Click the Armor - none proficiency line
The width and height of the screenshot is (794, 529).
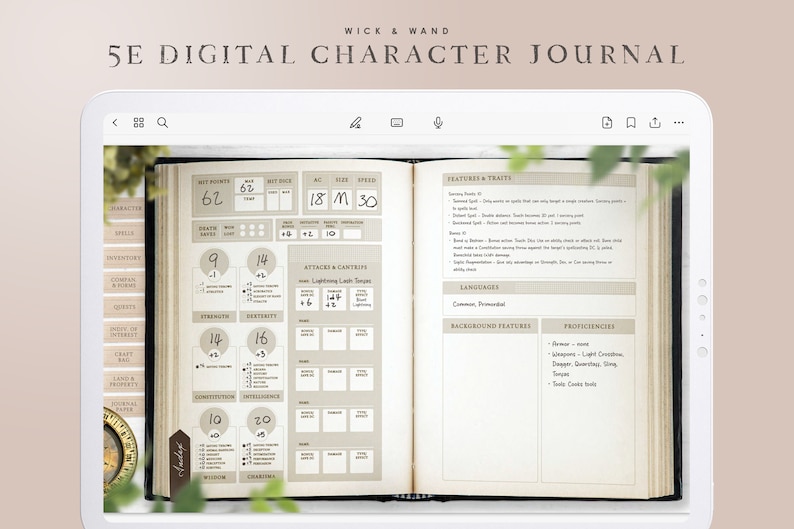point(569,344)
